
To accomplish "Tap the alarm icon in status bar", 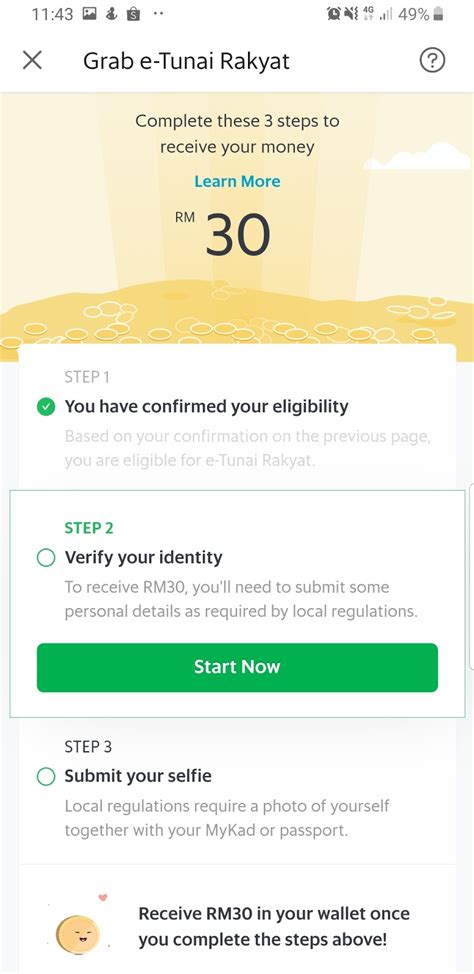I will pyautogui.click(x=334, y=14).
